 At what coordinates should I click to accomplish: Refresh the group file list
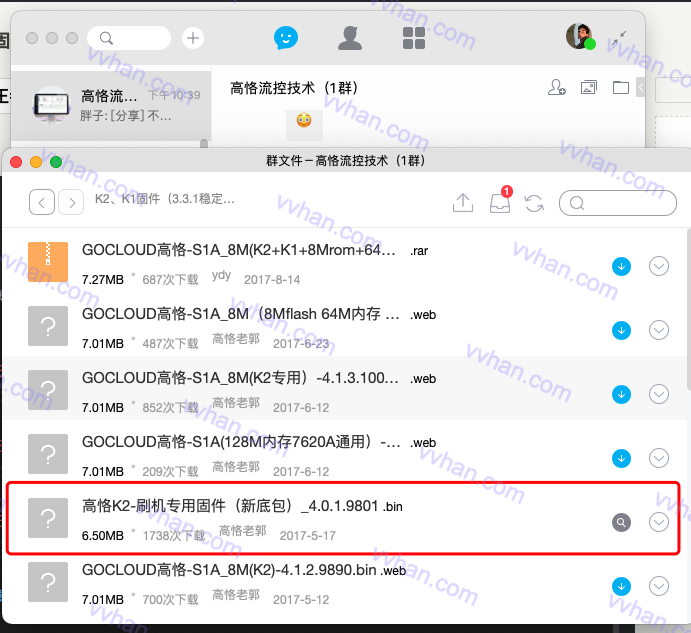[534, 203]
